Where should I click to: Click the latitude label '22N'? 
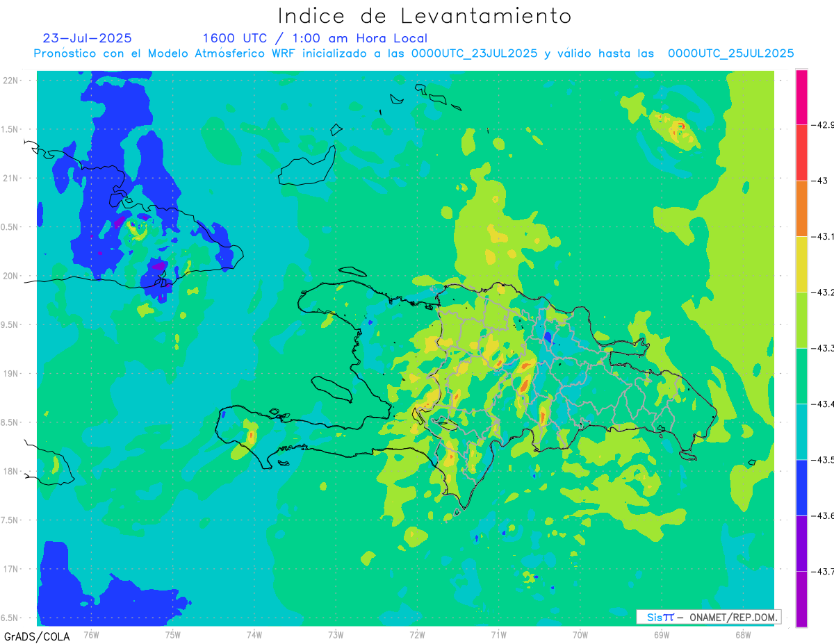10,81
